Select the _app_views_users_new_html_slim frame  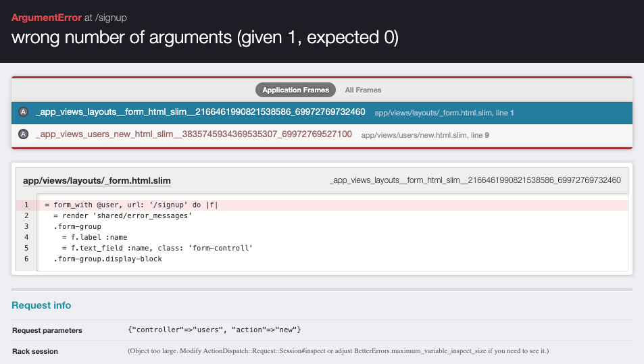193,134
